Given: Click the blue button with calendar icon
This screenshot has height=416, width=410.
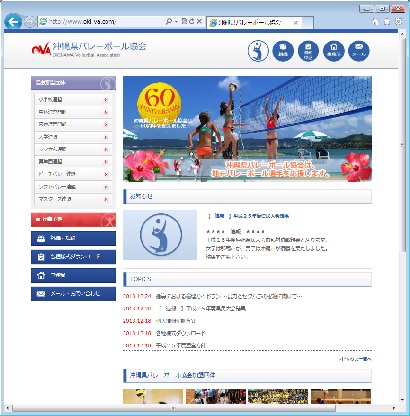Looking at the screenshot, I should point(73,238).
